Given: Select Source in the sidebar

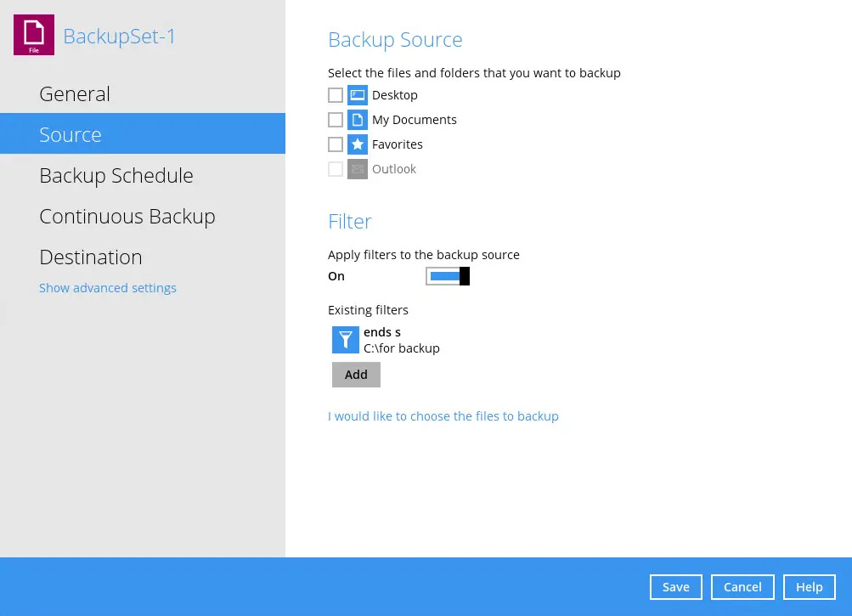Looking at the screenshot, I should (x=71, y=134).
